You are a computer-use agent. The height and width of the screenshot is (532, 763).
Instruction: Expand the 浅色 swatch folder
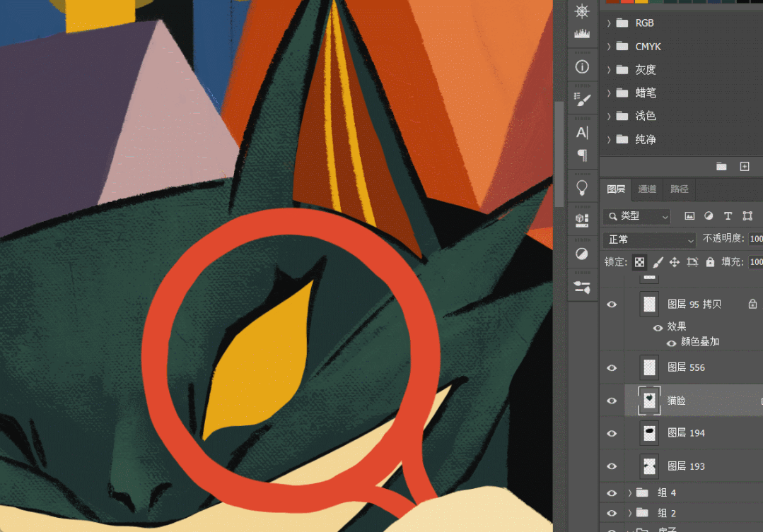[x=609, y=116]
